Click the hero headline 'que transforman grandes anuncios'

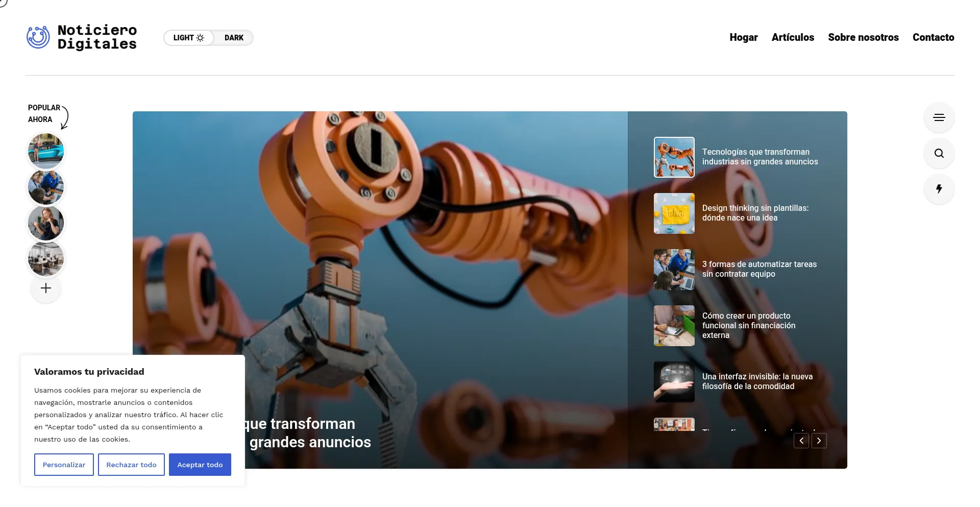[x=308, y=433]
